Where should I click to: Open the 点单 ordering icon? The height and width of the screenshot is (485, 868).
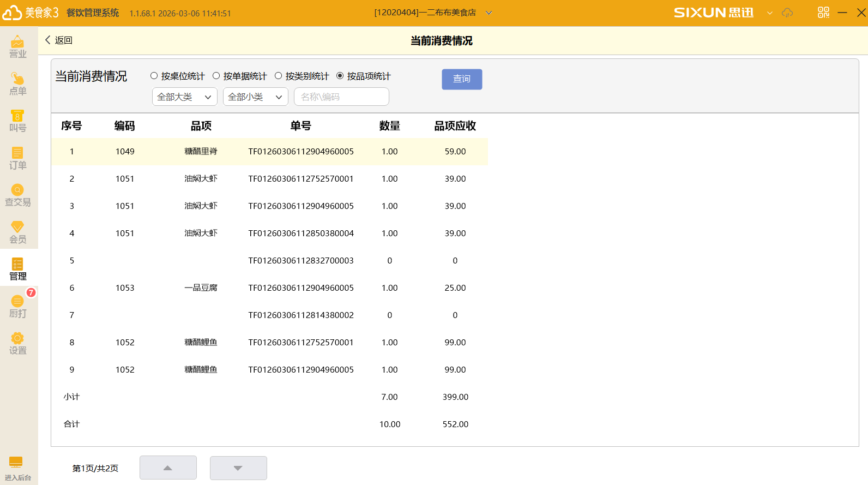pos(17,83)
